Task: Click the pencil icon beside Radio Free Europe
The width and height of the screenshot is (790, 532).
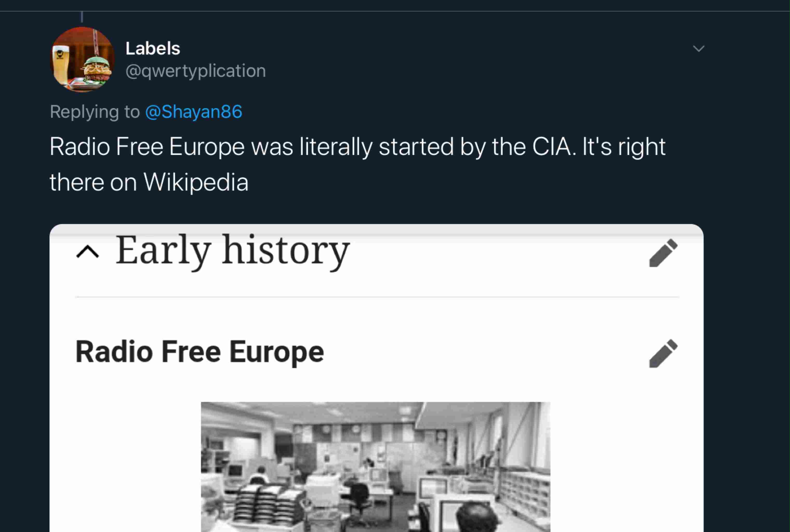Action: point(663,353)
